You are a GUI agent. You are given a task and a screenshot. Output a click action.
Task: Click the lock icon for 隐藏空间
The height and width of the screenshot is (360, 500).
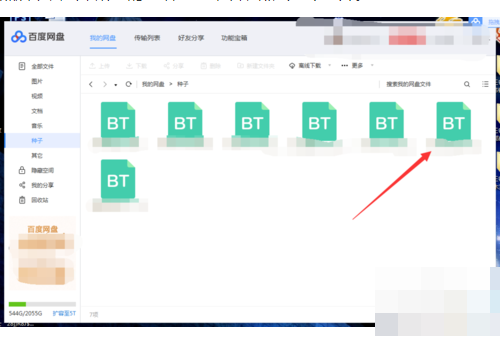[22, 170]
